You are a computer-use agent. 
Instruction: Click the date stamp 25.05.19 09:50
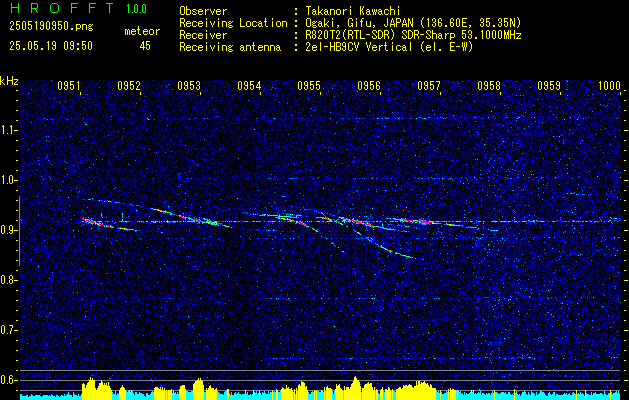pyautogui.click(x=51, y=46)
